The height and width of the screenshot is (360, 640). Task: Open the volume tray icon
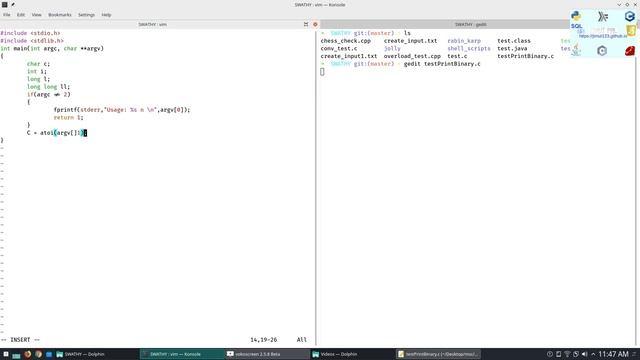[x=584, y=354]
